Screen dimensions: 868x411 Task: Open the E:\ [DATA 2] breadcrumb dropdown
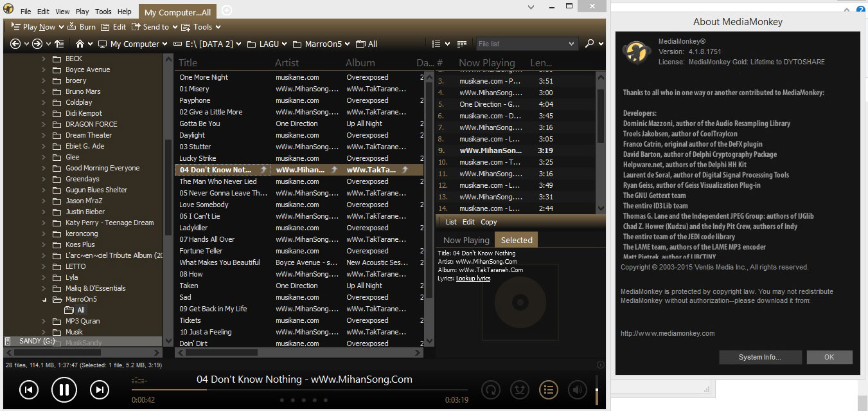[238, 44]
